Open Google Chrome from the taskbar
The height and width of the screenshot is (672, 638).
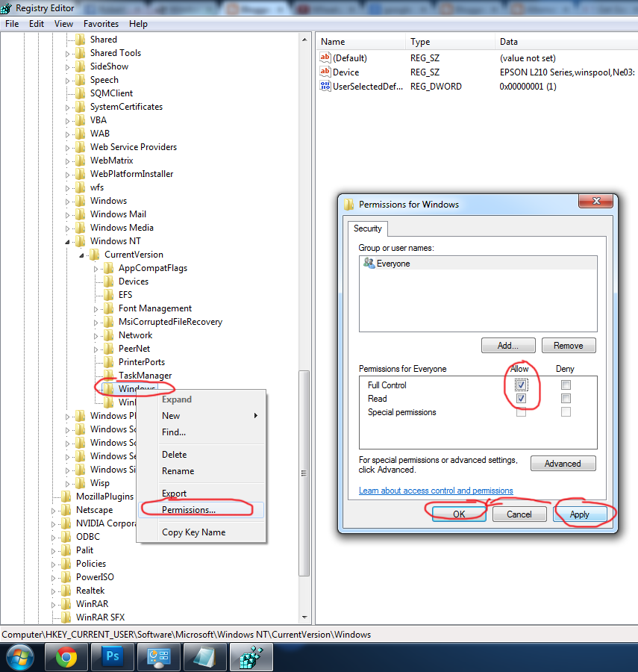(66, 657)
